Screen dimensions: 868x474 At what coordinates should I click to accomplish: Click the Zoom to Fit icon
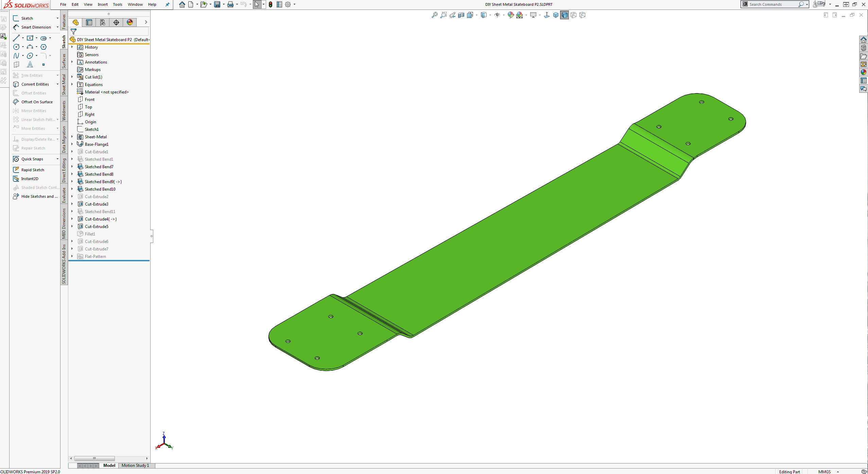click(434, 15)
